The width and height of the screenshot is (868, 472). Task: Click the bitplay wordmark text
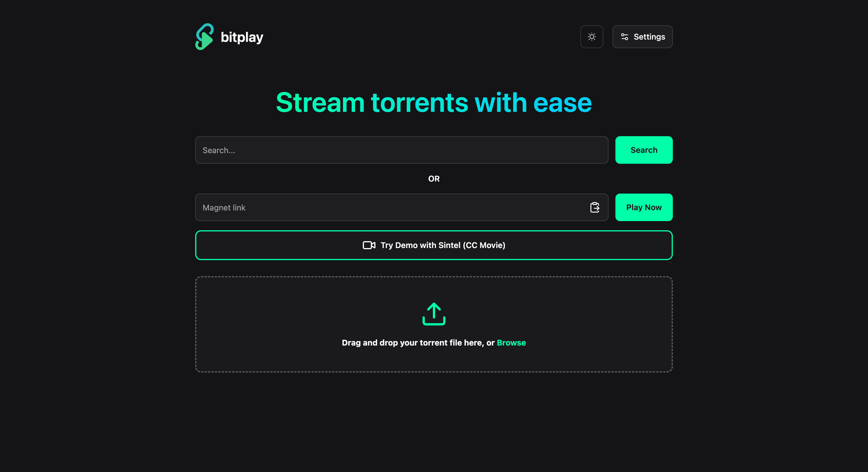pyautogui.click(x=242, y=37)
